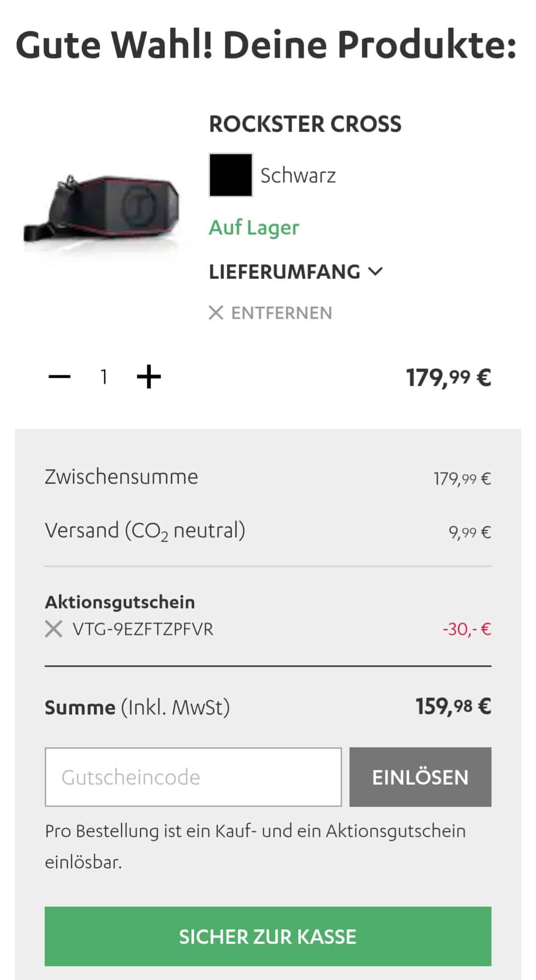Click the Auf Lager stock status

point(254,228)
